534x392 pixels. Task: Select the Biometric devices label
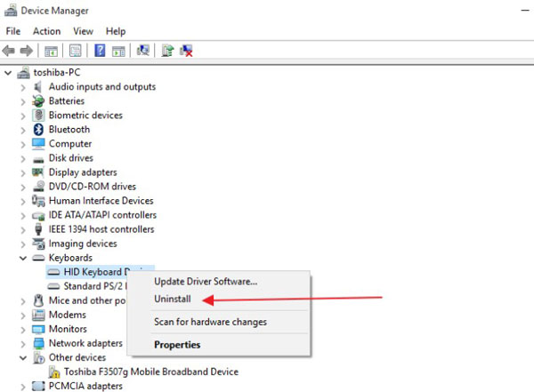coord(85,116)
